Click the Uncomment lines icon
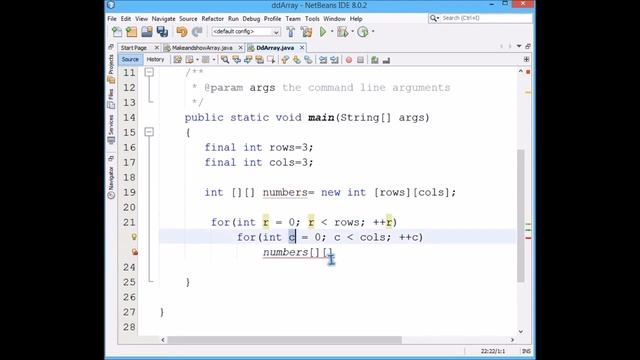This screenshot has height=360, width=640. click(x=386, y=60)
